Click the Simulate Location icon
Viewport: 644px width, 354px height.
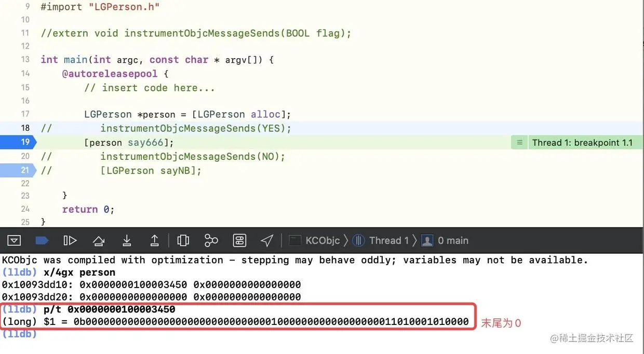tap(266, 240)
